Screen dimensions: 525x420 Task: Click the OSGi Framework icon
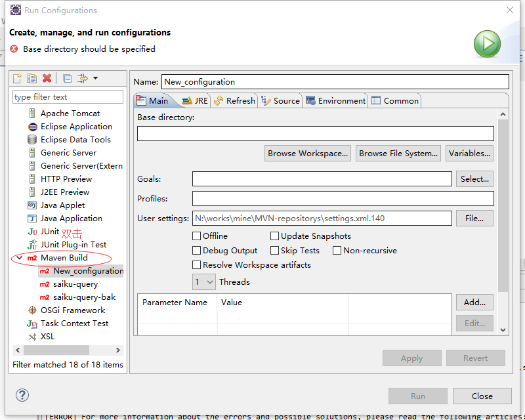point(32,310)
